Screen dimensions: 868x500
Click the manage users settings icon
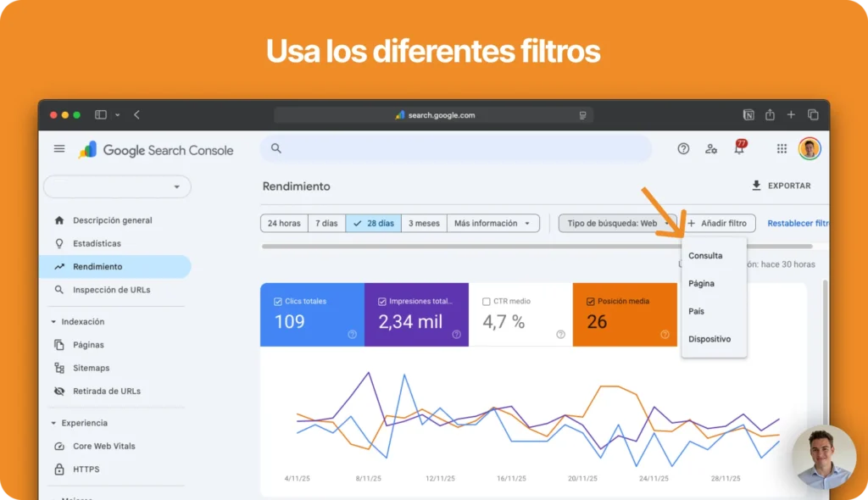point(711,149)
